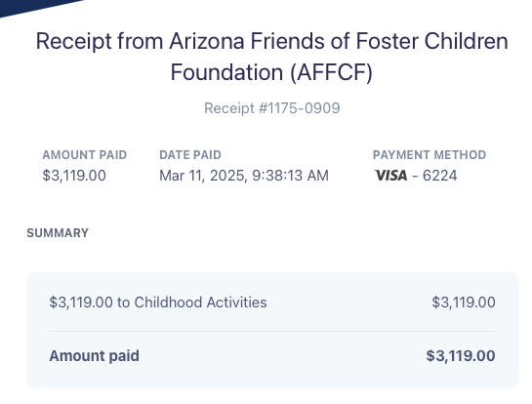This screenshot has height=404, width=532.
Task: Click the SUMMARY section heading
Action: coord(58,233)
